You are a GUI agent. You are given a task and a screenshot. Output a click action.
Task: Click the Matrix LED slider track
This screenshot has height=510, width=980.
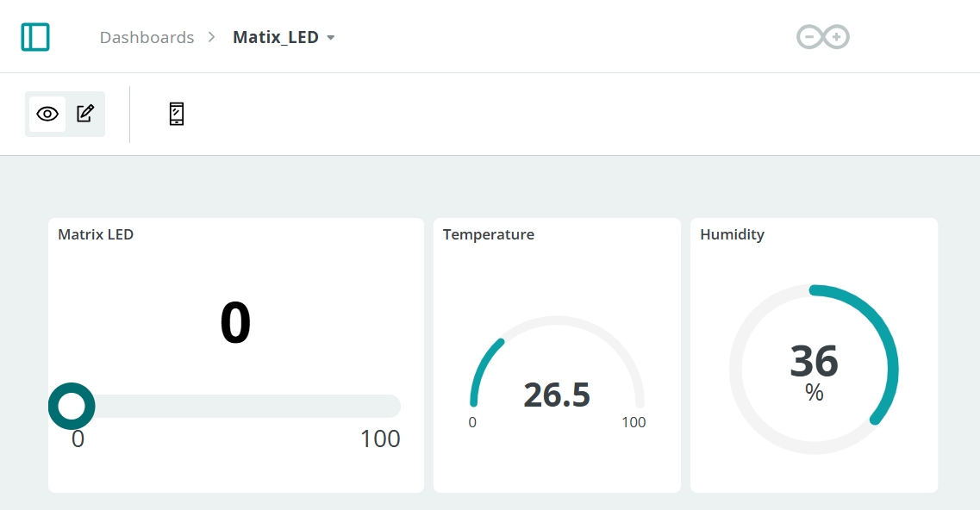tap(236, 407)
